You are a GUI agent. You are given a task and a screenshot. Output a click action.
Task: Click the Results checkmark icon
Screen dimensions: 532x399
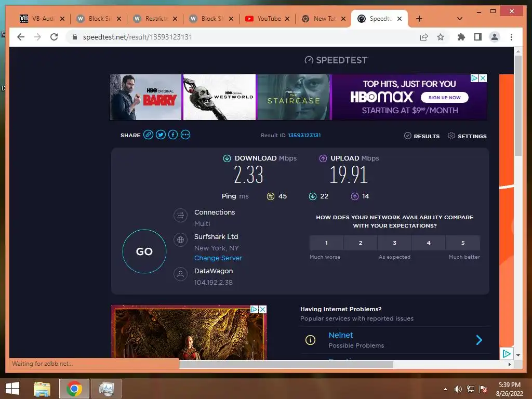408,136
